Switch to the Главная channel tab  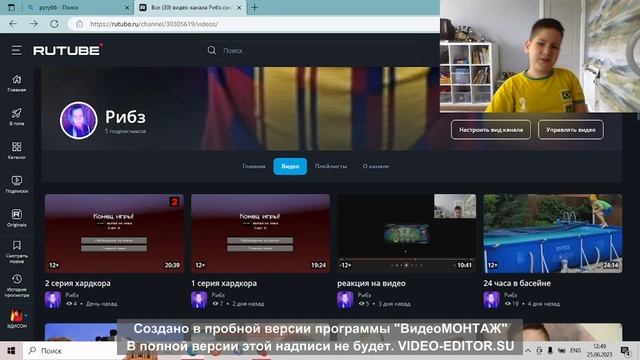point(254,166)
